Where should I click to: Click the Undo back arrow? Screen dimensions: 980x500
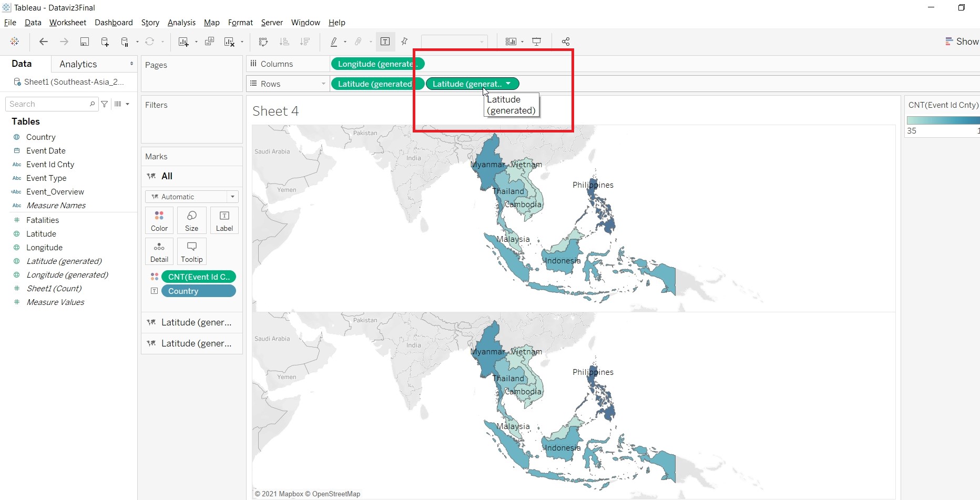(44, 42)
